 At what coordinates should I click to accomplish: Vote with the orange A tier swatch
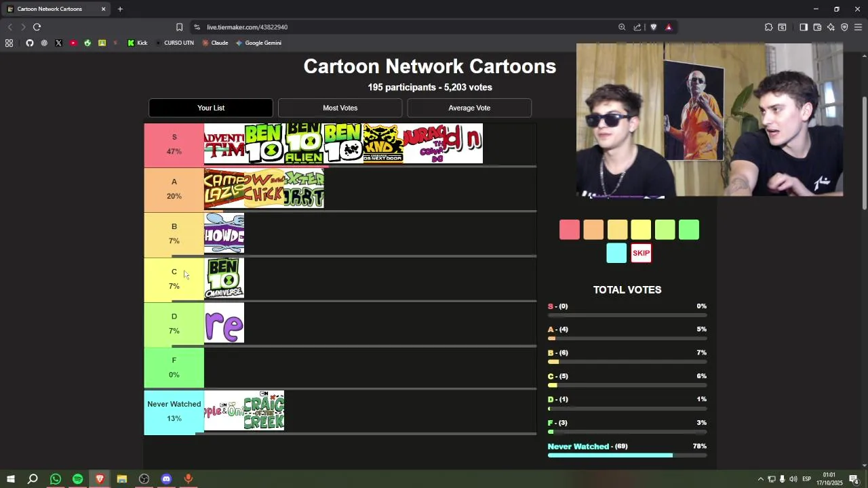coord(593,230)
